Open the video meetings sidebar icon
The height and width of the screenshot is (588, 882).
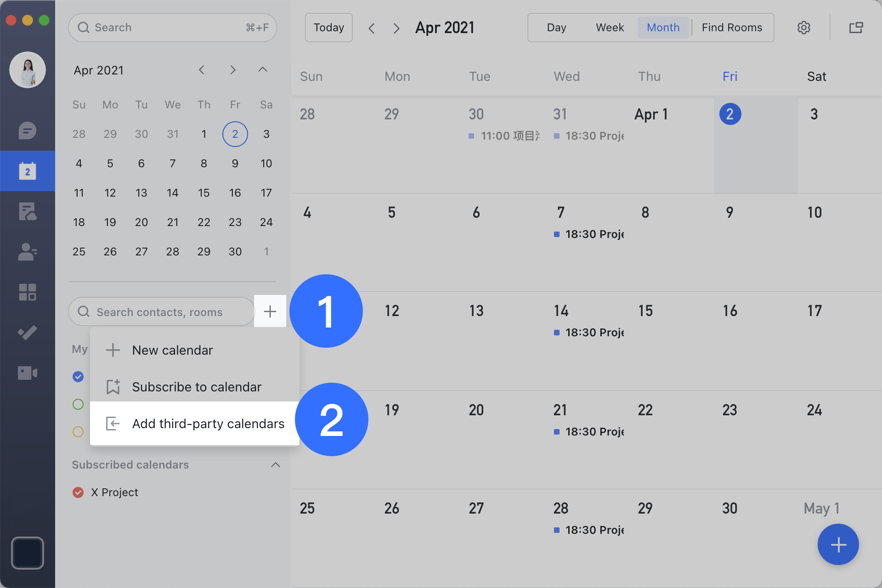tap(28, 373)
